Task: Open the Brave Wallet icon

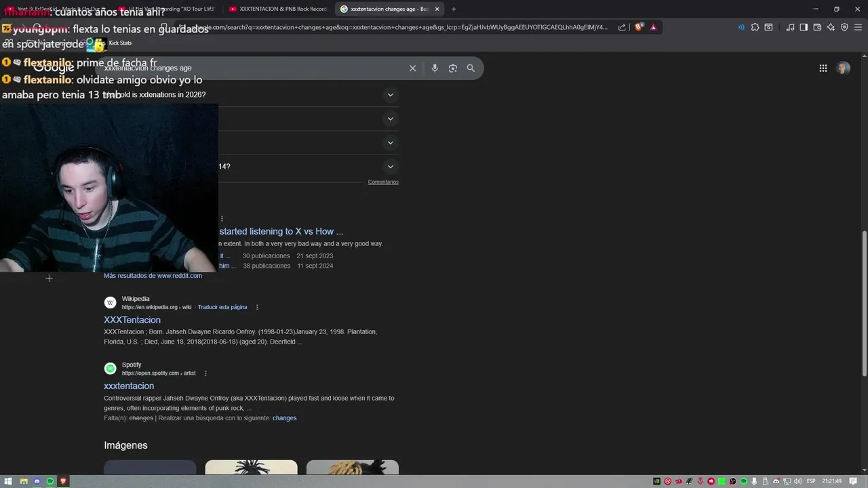Action: pos(817,27)
